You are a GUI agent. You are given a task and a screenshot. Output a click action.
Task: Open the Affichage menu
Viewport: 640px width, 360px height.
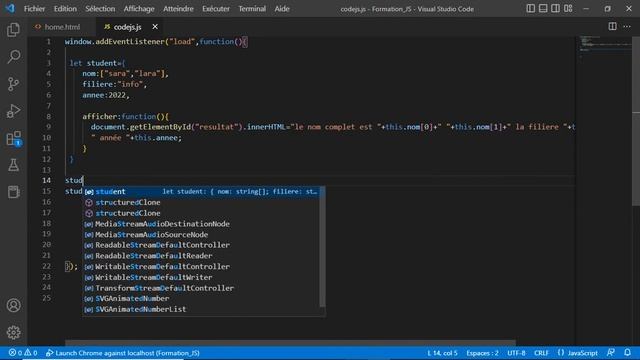click(x=139, y=9)
